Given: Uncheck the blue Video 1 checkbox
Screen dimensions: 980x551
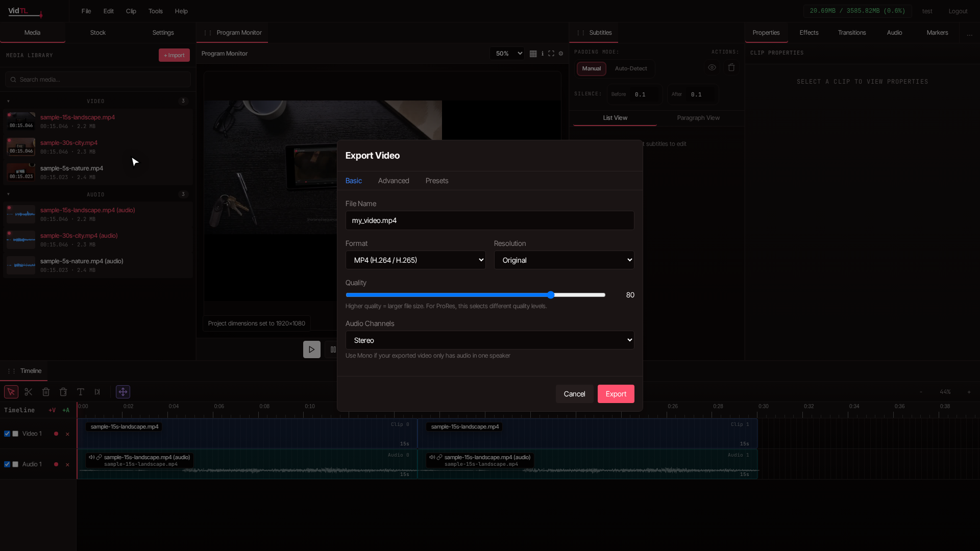Looking at the screenshot, I should click(7, 434).
